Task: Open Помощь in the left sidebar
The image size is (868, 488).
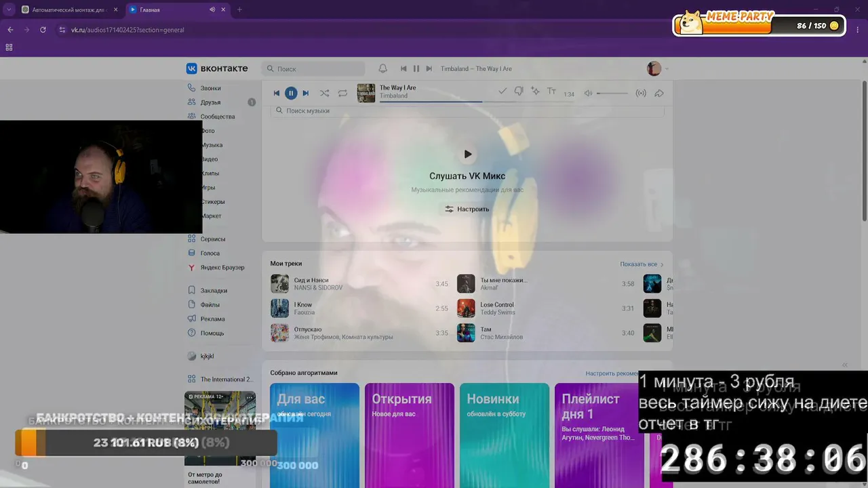Action: [x=212, y=333]
